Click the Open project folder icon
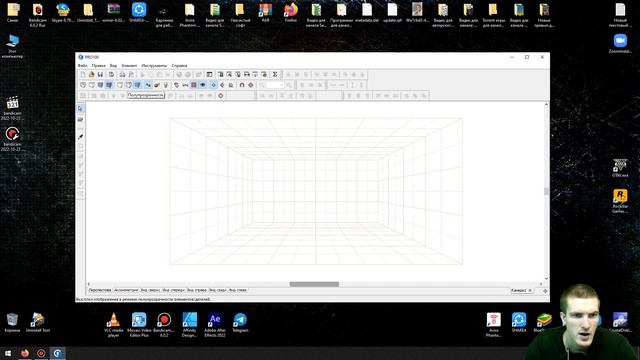640x360 pixels. tap(91, 74)
